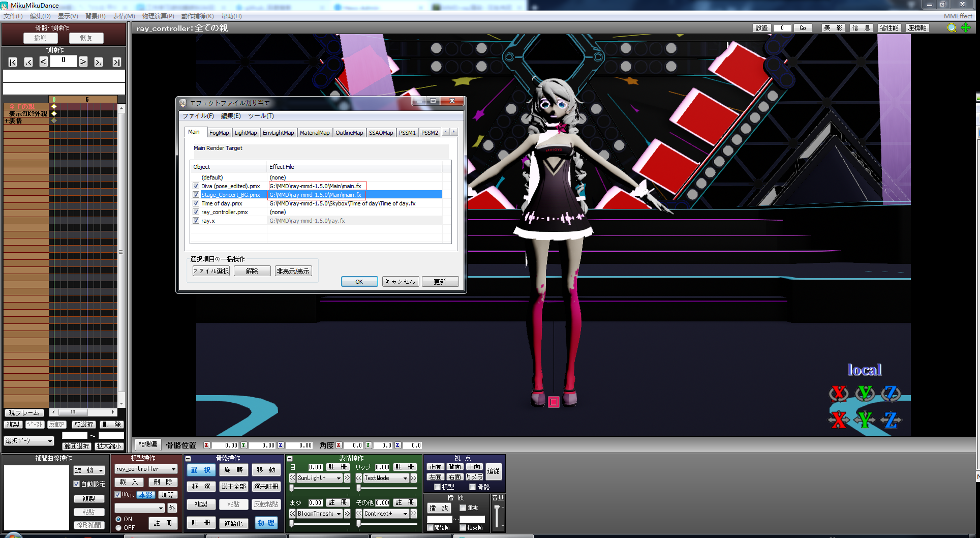This screenshot has height=538, width=980.
Task: Click lower X move axis icon
Action: point(839,420)
